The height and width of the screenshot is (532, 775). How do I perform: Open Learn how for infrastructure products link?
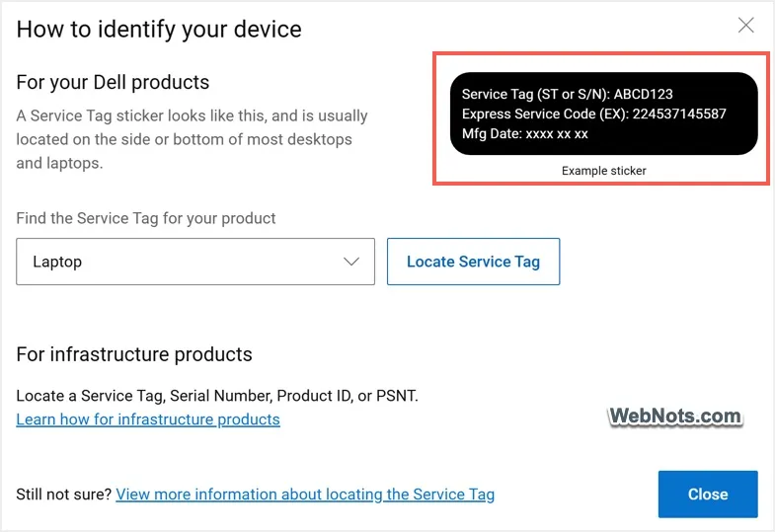148,419
